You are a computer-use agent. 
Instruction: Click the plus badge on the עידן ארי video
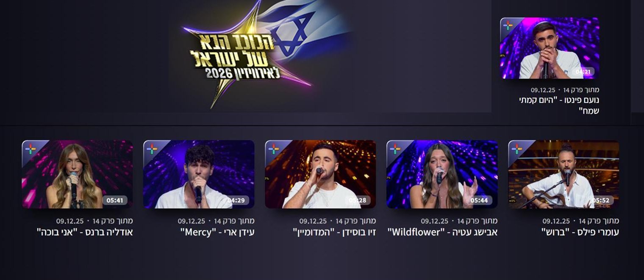click(152, 149)
